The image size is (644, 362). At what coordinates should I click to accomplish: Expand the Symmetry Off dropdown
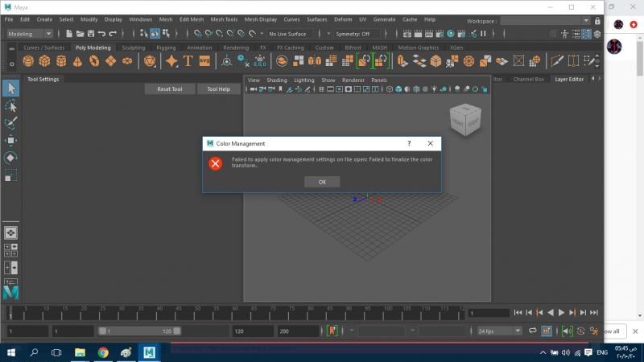click(x=386, y=34)
